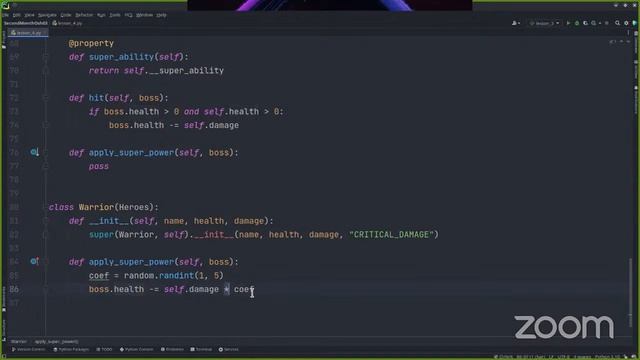This screenshot has height=360, width=640.
Task: Open the PyCharm application logo menu
Action: click(5, 6)
